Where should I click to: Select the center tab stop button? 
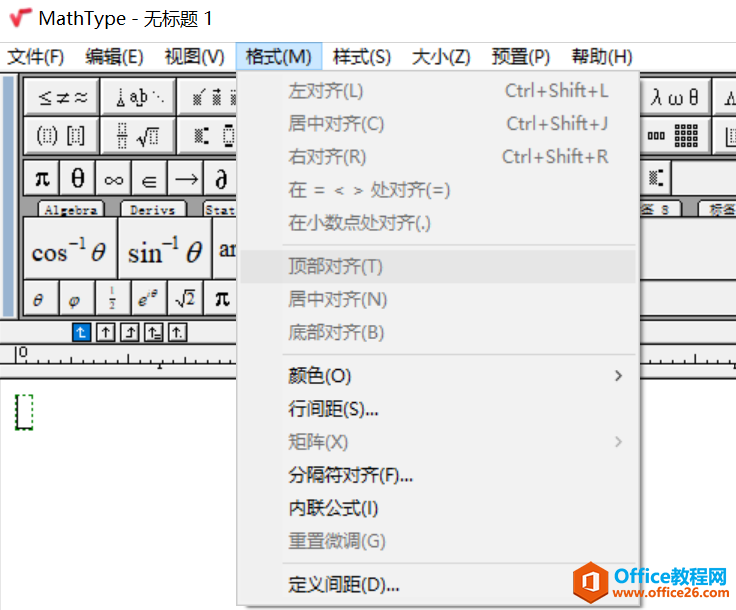tap(106, 333)
